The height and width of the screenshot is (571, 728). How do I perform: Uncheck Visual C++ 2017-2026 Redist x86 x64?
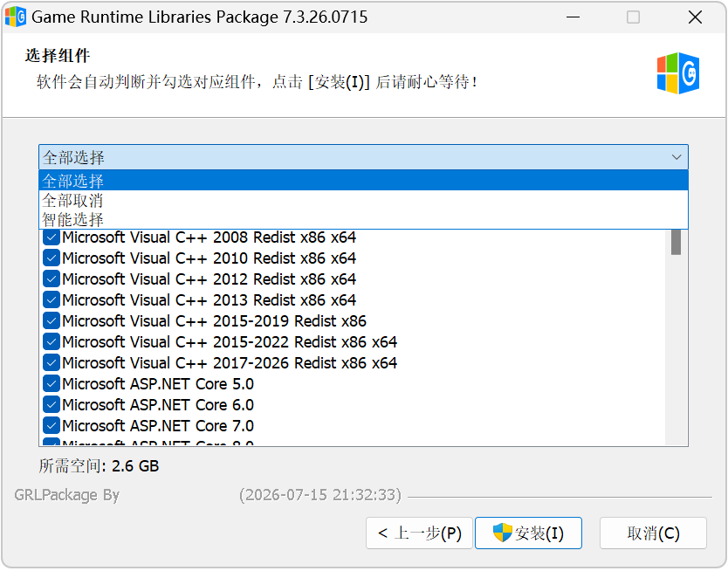pos(52,363)
